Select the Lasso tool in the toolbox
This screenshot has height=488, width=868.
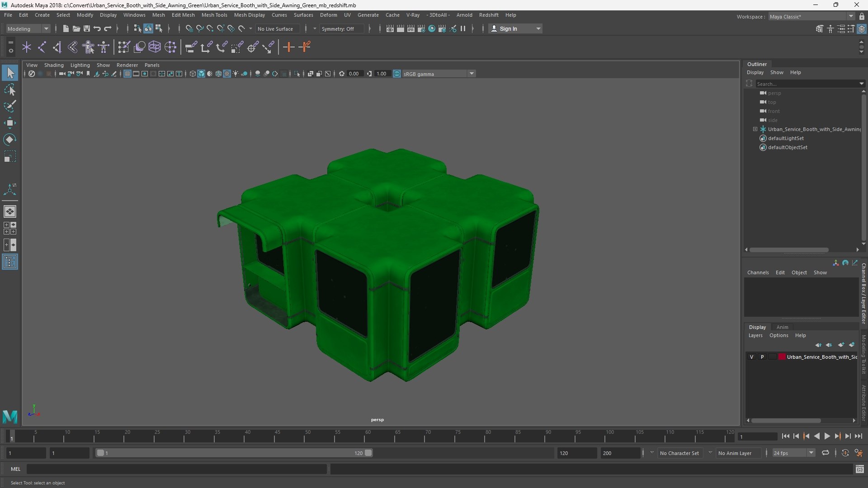(x=10, y=90)
